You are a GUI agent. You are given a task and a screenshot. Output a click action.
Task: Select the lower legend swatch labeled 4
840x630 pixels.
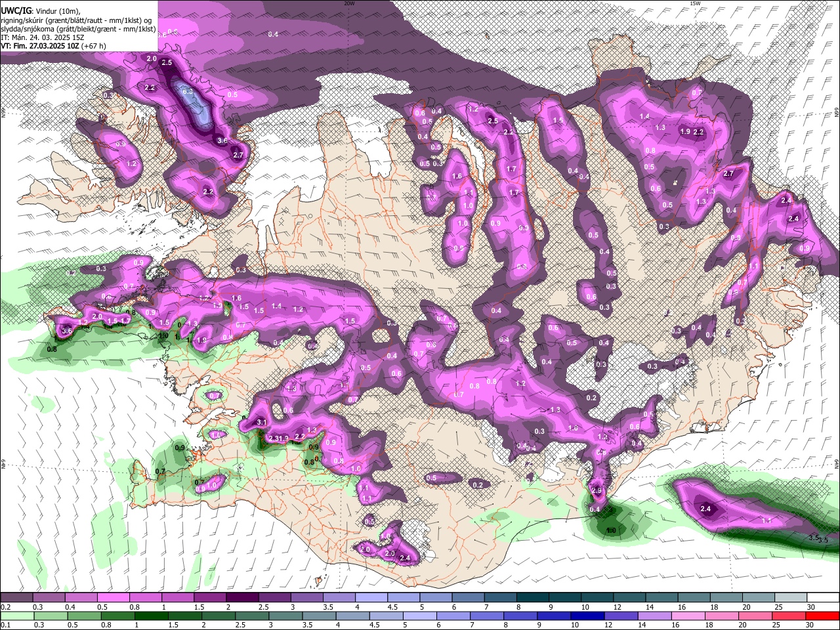click(x=352, y=616)
